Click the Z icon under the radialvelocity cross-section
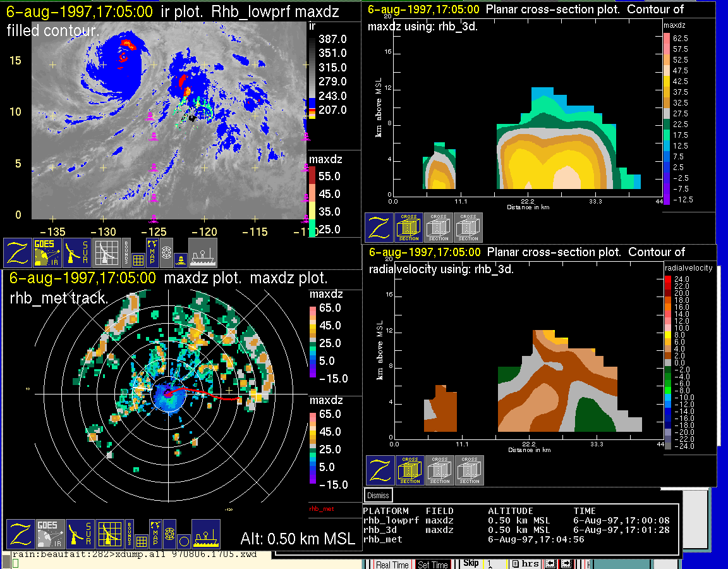 coord(380,470)
